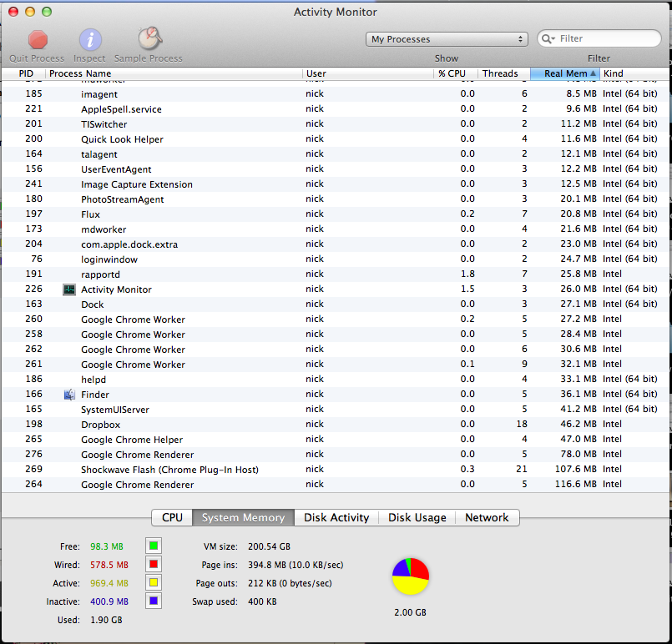Click the memory usage pie chart

tap(411, 576)
